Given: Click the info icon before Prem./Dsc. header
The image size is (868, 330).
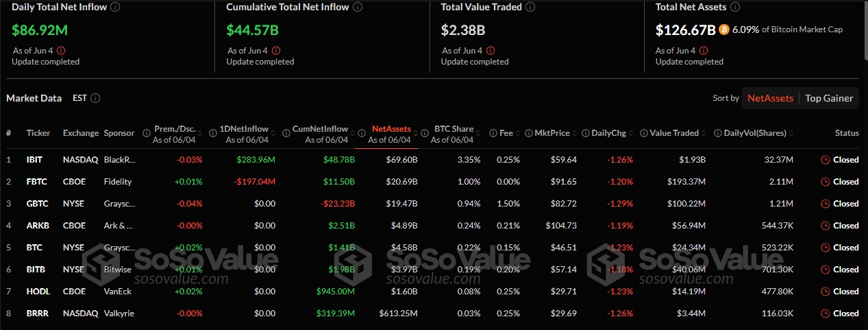Looking at the screenshot, I should (147, 133).
